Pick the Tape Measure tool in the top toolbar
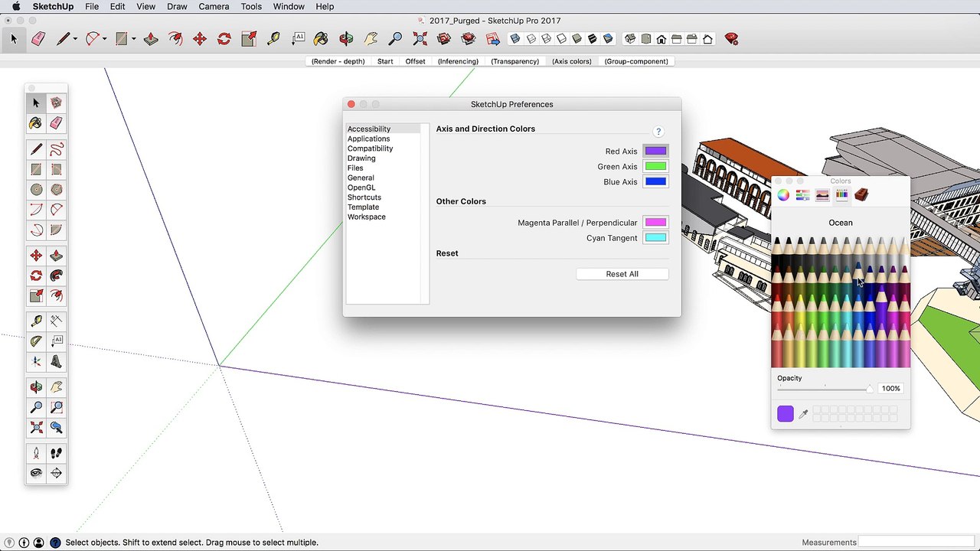This screenshot has height=551, width=980. pos(273,38)
